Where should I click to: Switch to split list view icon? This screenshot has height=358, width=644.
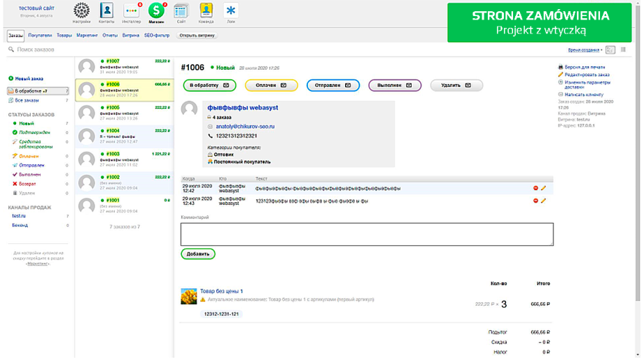(x=610, y=50)
